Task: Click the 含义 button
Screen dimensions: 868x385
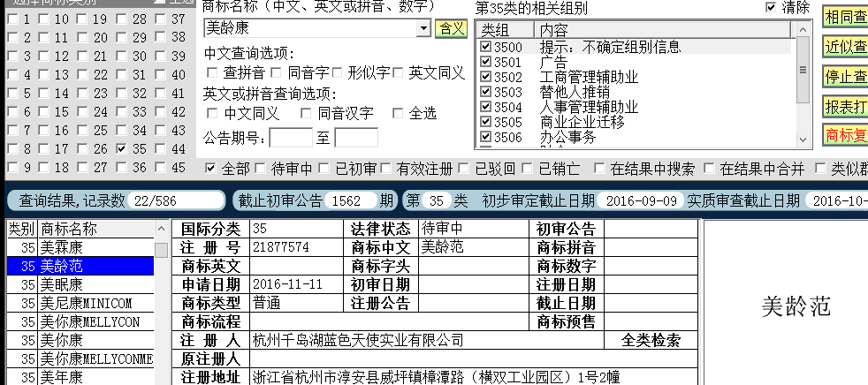Action: [x=451, y=28]
